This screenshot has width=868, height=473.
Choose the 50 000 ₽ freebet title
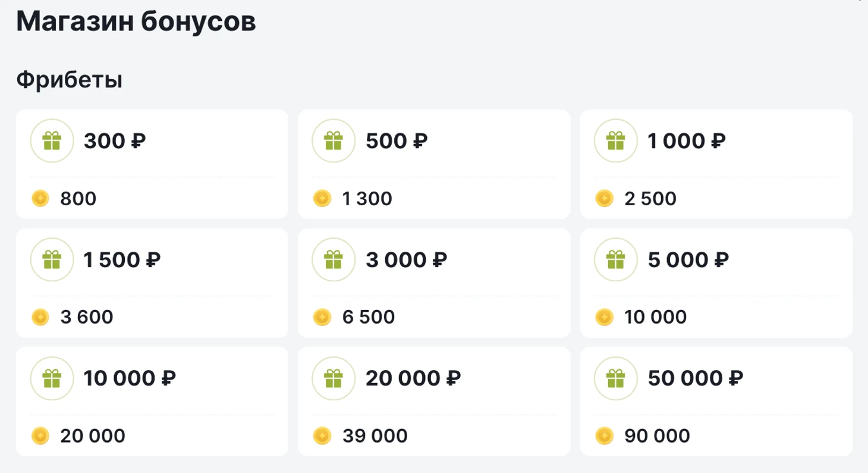tap(695, 378)
